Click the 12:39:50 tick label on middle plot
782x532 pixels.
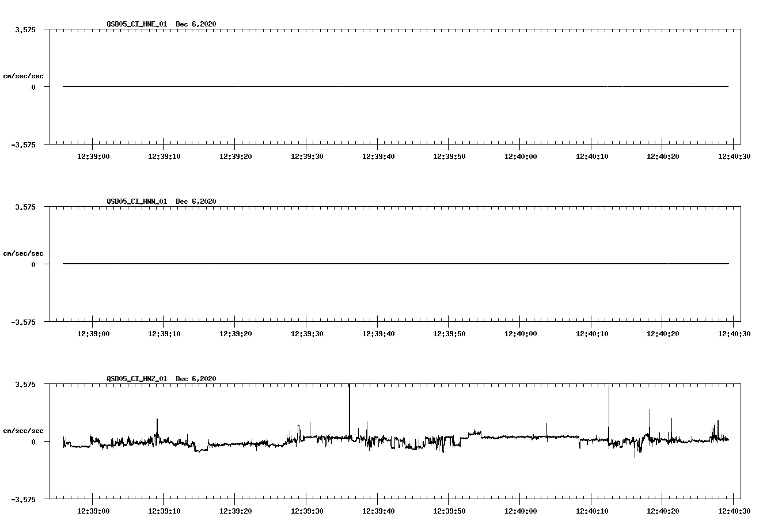click(x=450, y=332)
